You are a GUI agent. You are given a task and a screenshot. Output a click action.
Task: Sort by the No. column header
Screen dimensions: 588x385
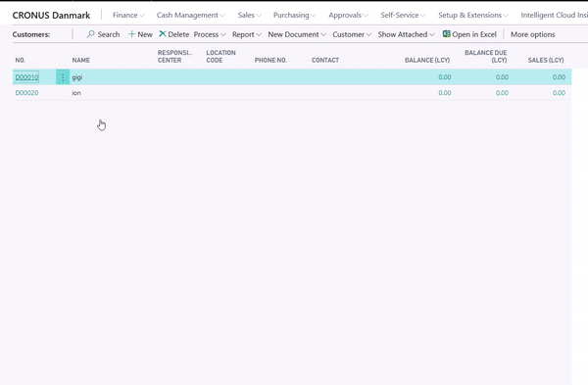click(21, 60)
